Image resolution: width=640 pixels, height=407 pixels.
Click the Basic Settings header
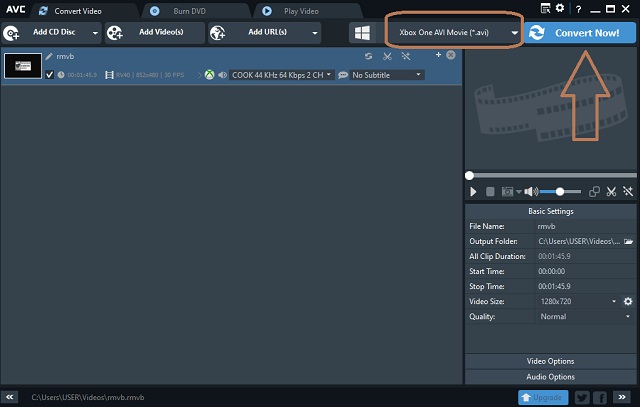coord(551,211)
